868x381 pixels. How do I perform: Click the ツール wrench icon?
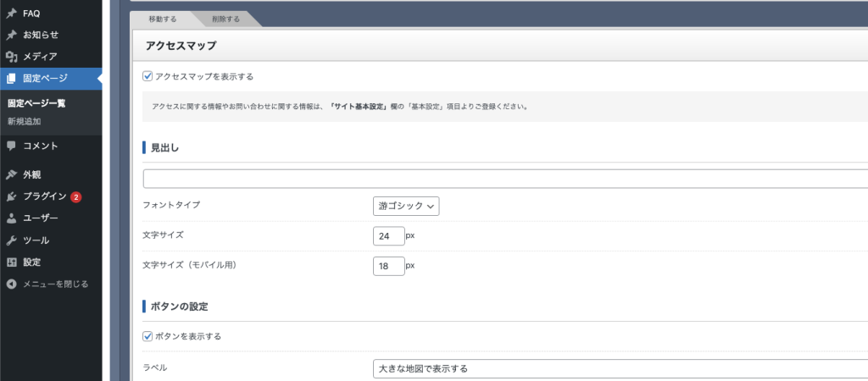click(11, 240)
